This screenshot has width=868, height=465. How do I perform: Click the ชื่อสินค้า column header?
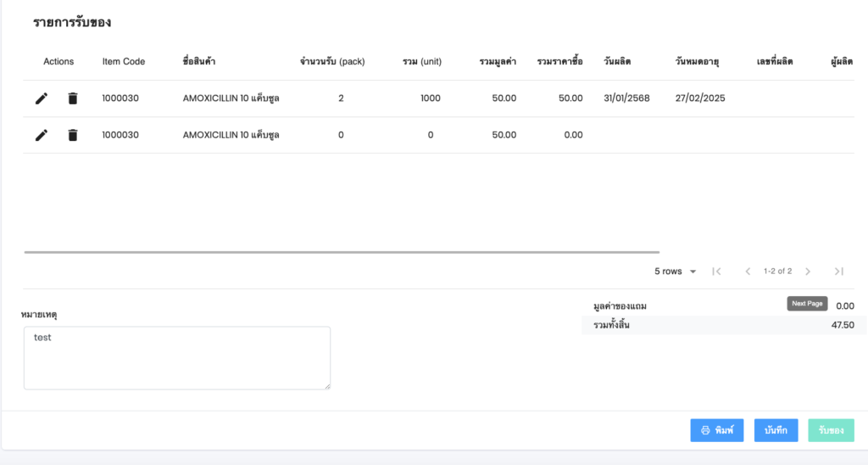(199, 62)
